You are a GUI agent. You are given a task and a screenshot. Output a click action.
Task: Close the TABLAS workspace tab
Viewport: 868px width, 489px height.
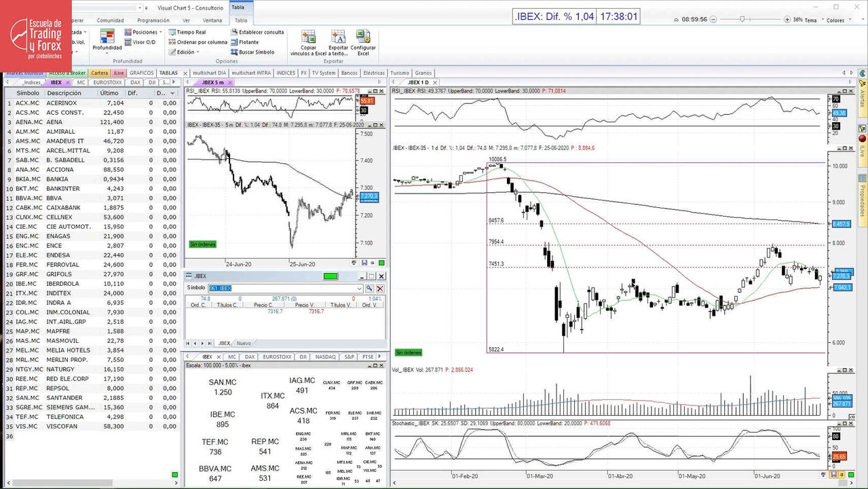184,73
